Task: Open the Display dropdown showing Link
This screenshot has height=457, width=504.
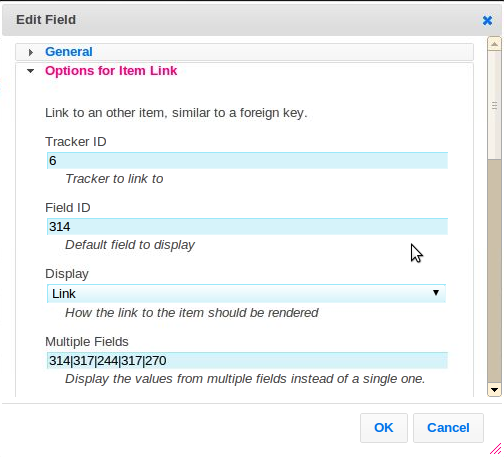Action: (x=246, y=294)
